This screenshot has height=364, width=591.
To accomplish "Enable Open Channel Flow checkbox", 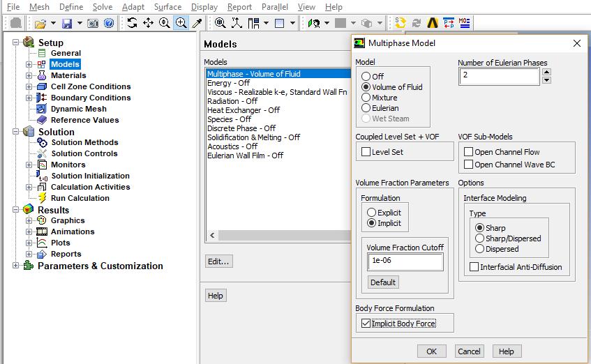I will tap(468, 152).
